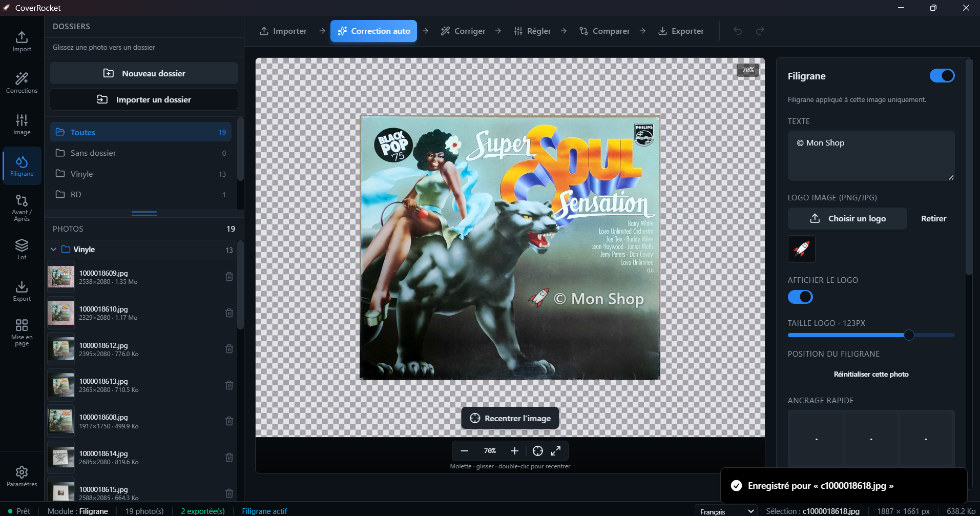The height and width of the screenshot is (516, 980).
Task: Click Choisir un logo button
Action: [847, 218]
